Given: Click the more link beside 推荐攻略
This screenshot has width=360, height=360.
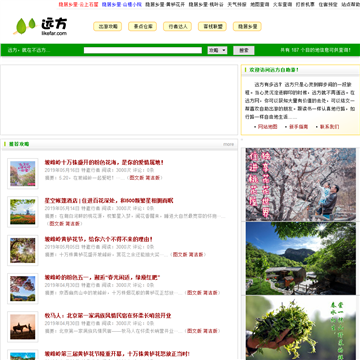Looking at the screenshot, I should 229,144.
